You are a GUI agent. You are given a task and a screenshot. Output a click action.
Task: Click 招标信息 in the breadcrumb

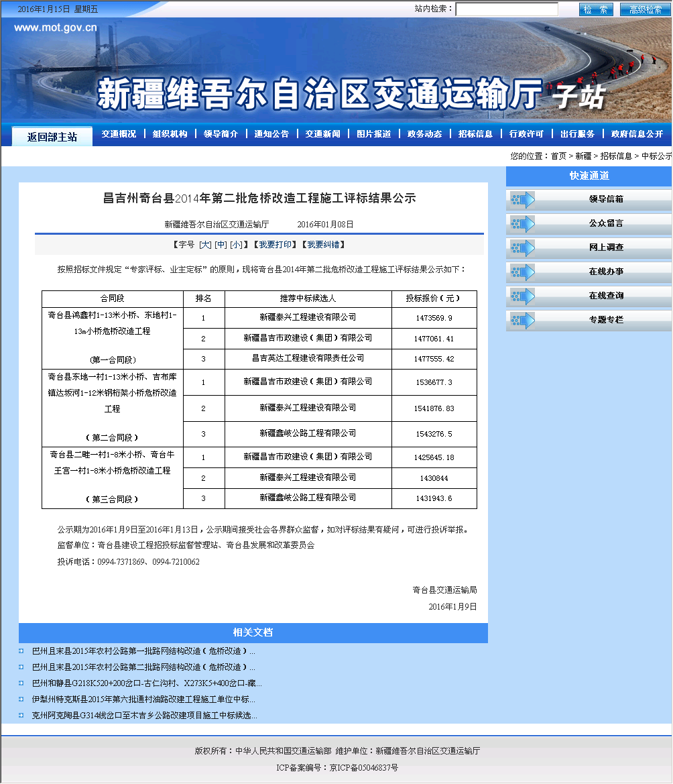tap(616, 156)
